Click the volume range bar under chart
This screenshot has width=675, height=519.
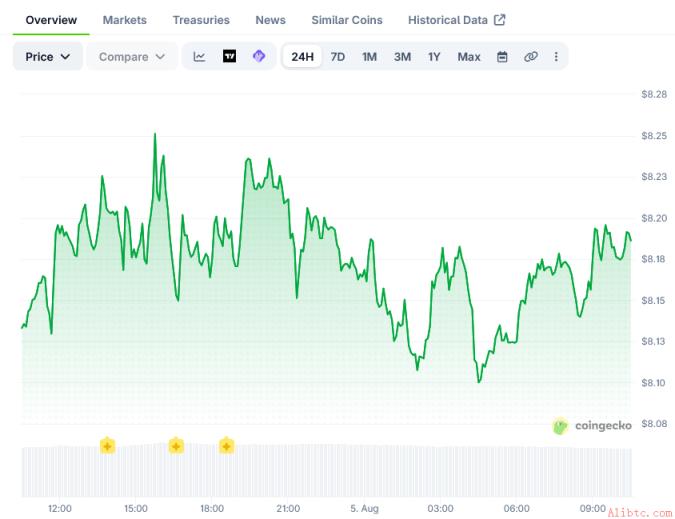pyautogui.click(x=327, y=472)
